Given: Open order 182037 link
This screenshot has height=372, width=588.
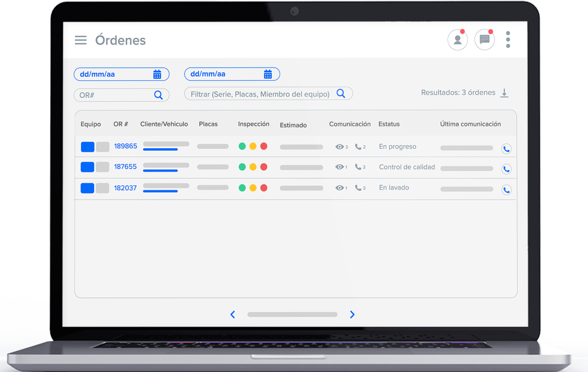Looking at the screenshot, I should tap(125, 188).
